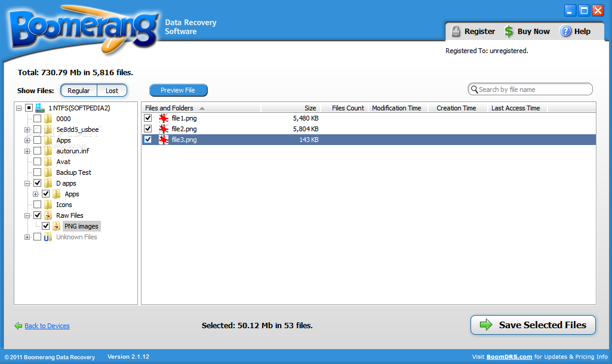Click the padlock Register icon
The width and height of the screenshot is (612, 364).
click(x=456, y=31)
